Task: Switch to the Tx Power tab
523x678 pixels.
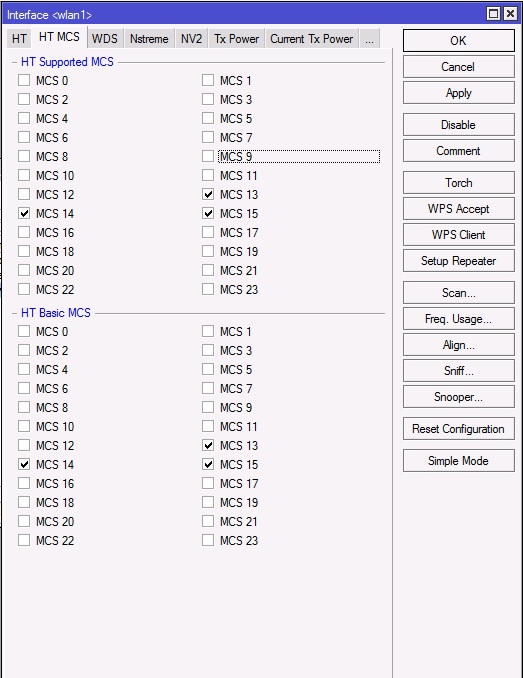Action: [x=236, y=39]
